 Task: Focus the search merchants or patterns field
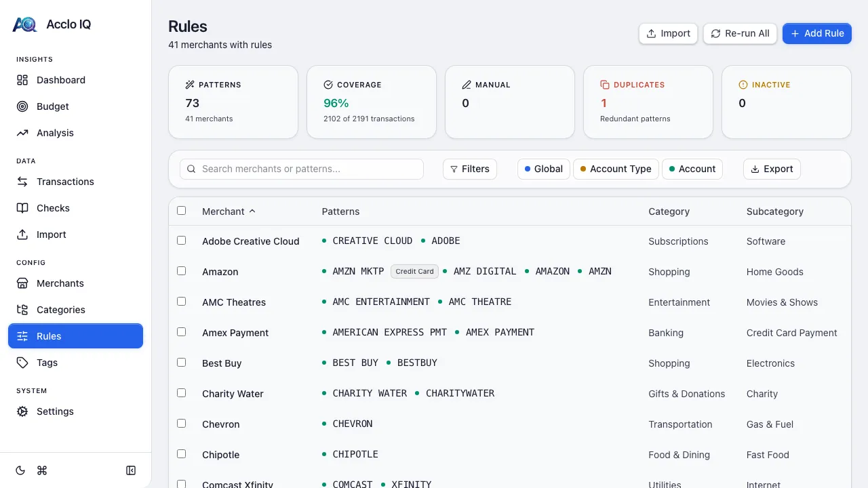click(302, 169)
